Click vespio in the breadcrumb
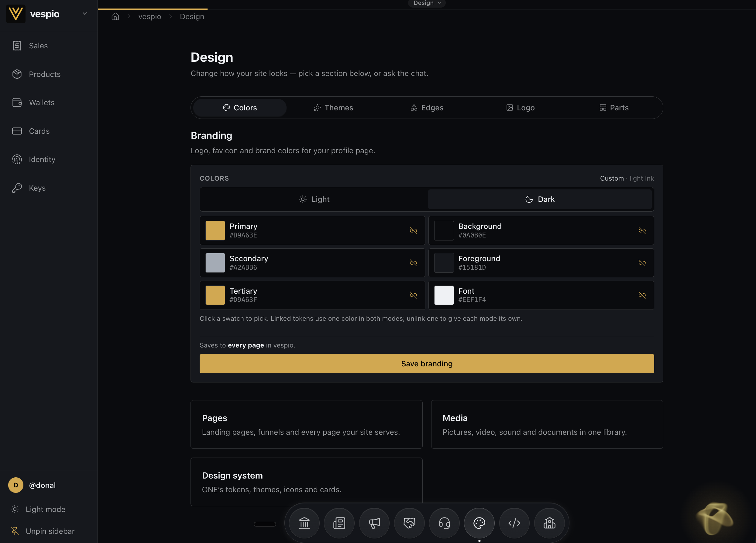 point(150,16)
